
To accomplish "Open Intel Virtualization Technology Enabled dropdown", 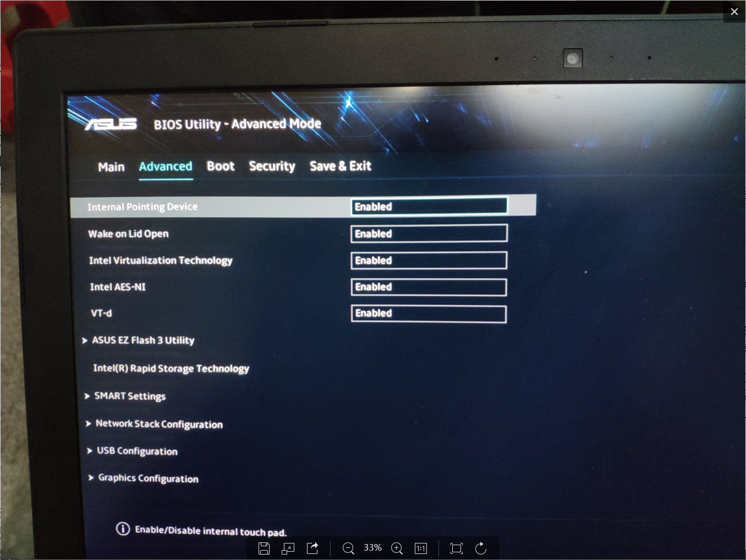I will tap(429, 260).
